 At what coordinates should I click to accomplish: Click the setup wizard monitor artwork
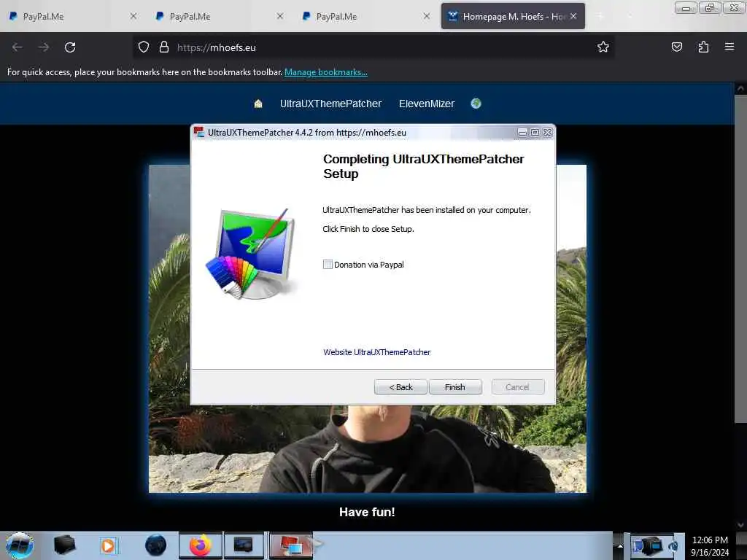pyautogui.click(x=252, y=254)
